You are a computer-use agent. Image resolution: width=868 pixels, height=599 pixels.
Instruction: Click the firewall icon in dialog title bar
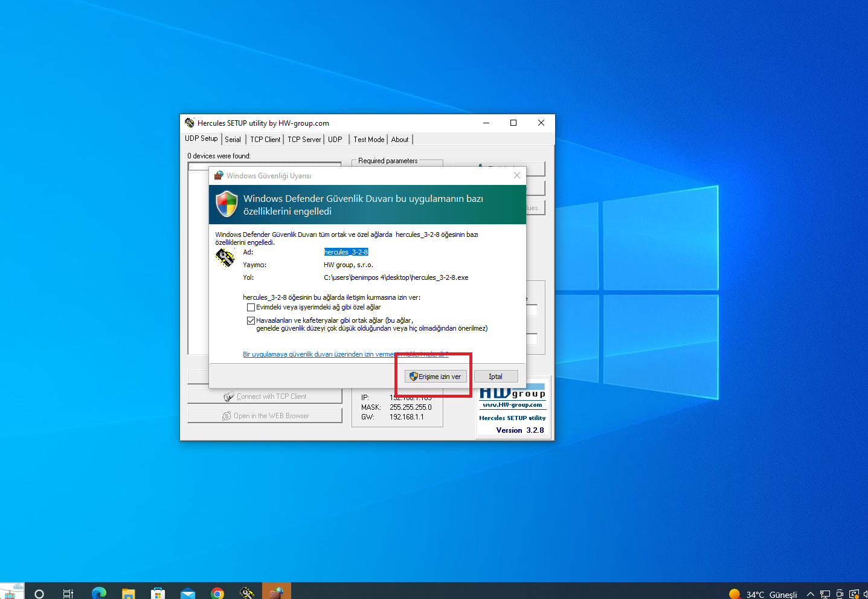coord(219,175)
